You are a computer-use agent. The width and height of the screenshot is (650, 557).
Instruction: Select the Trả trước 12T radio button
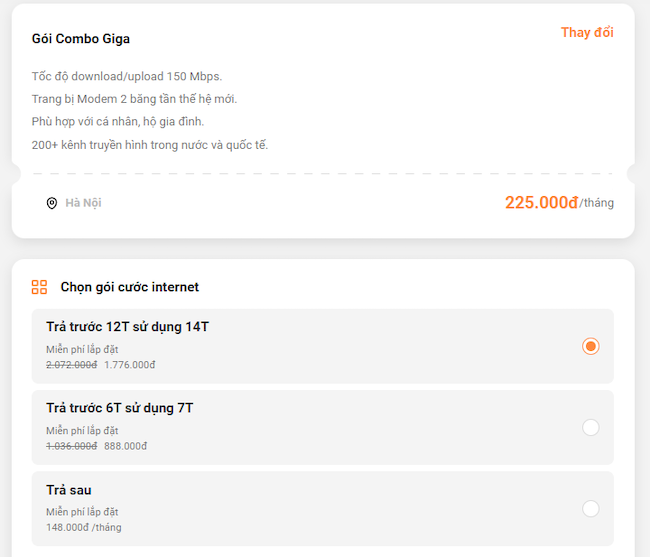590,346
